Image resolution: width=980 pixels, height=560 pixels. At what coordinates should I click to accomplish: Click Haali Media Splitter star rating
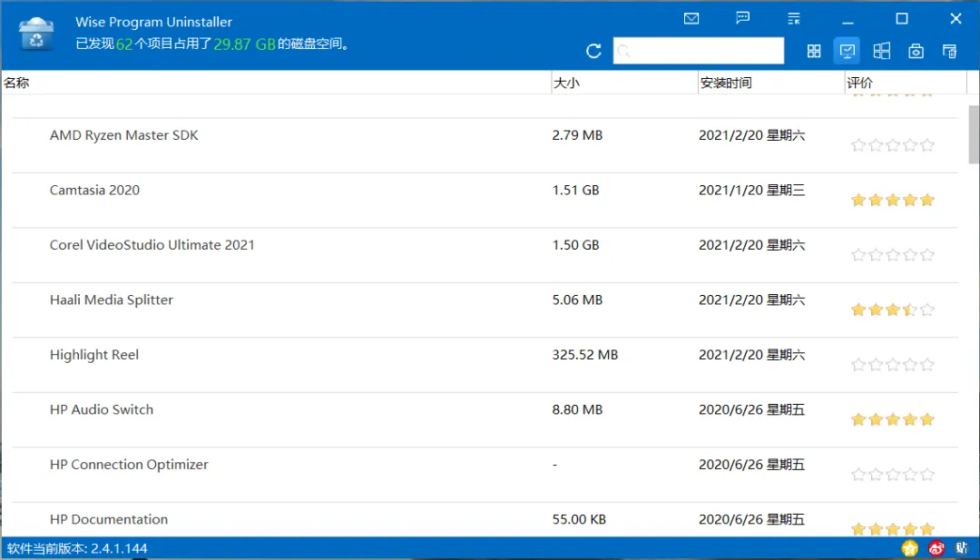pyautogui.click(x=893, y=310)
